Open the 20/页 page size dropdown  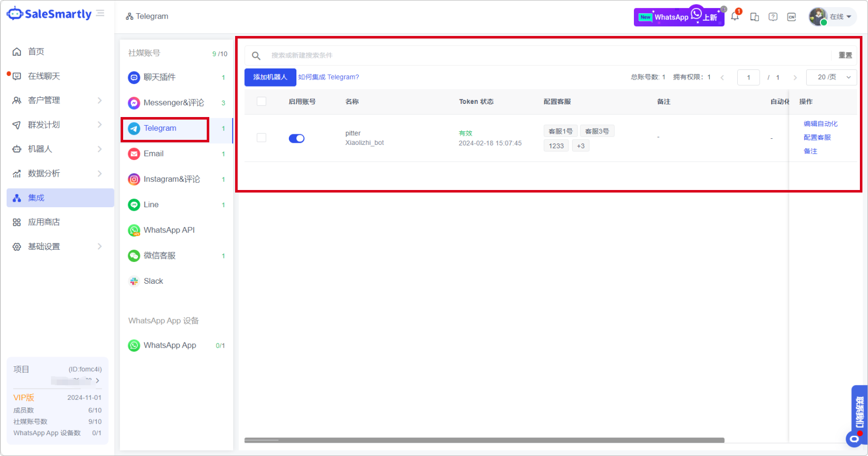(x=831, y=77)
